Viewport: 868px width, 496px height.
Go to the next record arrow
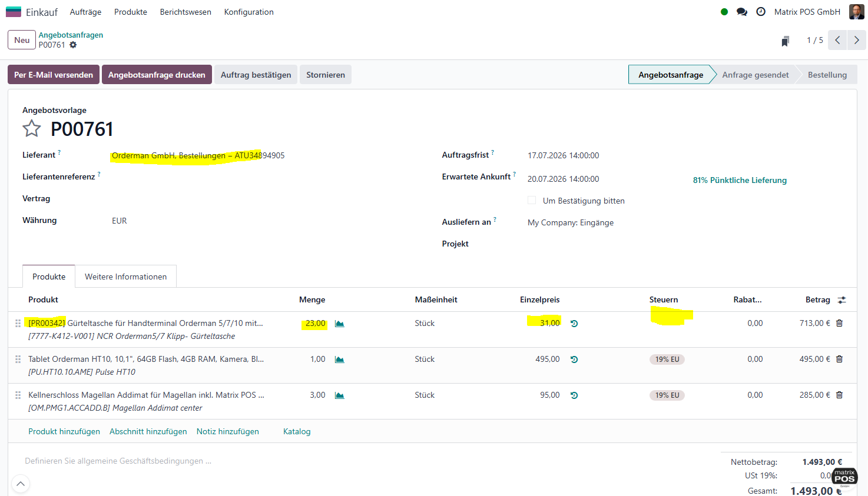(x=857, y=40)
